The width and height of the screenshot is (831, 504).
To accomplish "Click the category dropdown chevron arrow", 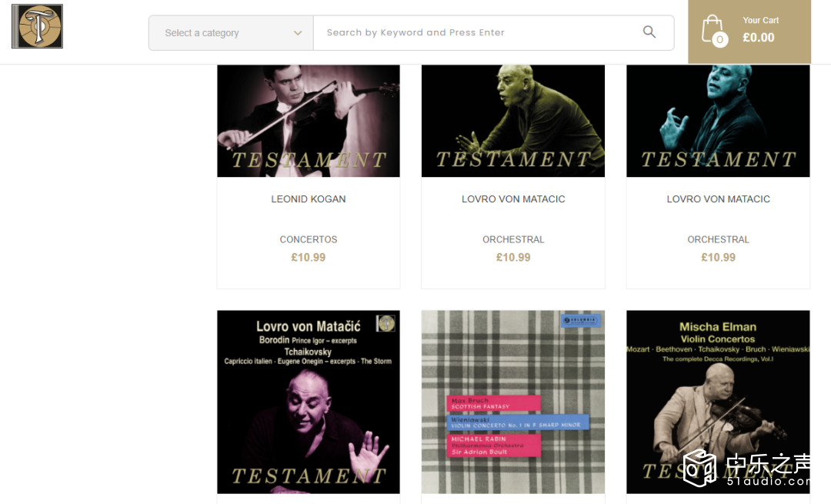I will 298,33.
